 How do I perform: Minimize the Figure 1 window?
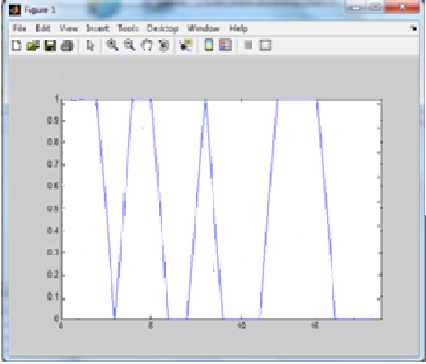(356, 7)
